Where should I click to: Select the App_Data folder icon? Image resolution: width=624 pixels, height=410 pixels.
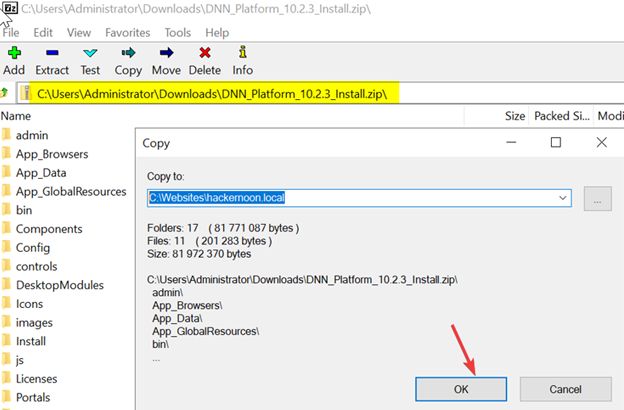pos(6,172)
